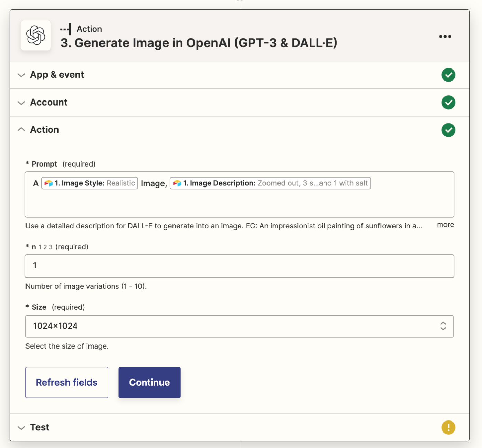Click Airtable icon in Image Description pill
Screen dimensions: 482x448
coord(177,183)
